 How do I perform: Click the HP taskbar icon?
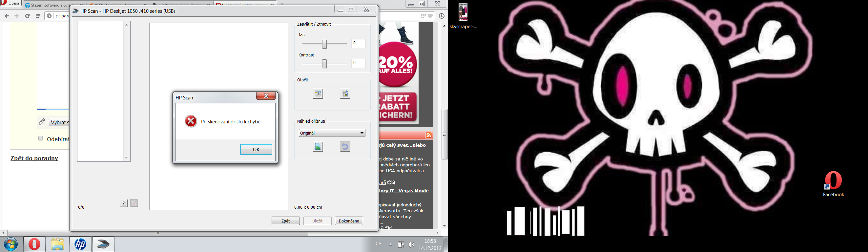coord(80,244)
